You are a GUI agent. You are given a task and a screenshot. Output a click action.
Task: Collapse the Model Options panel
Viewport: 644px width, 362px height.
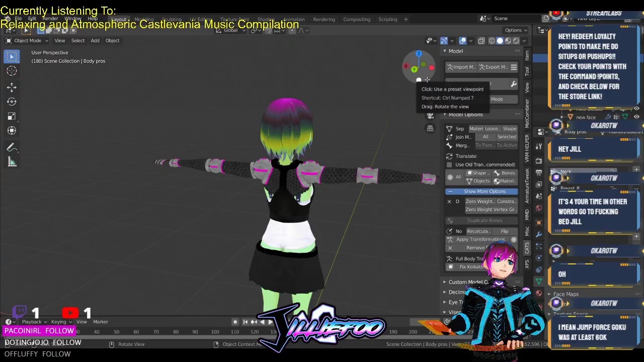(445, 115)
